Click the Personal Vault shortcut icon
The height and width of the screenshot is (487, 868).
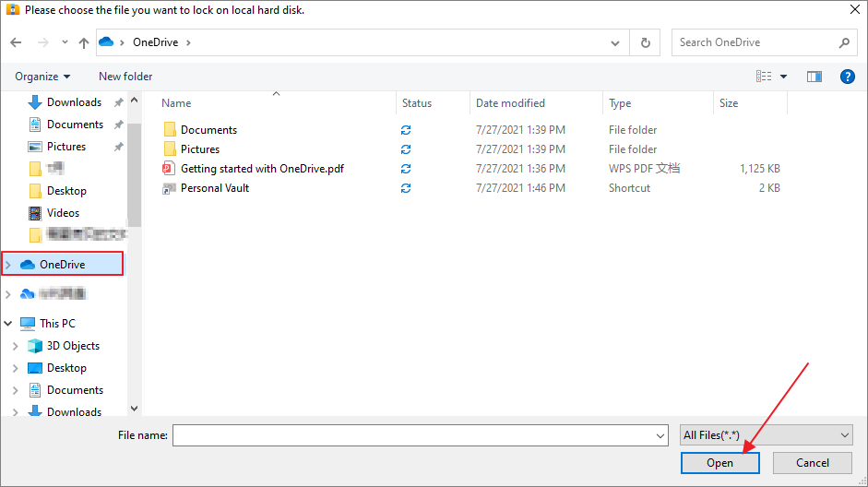click(169, 189)
